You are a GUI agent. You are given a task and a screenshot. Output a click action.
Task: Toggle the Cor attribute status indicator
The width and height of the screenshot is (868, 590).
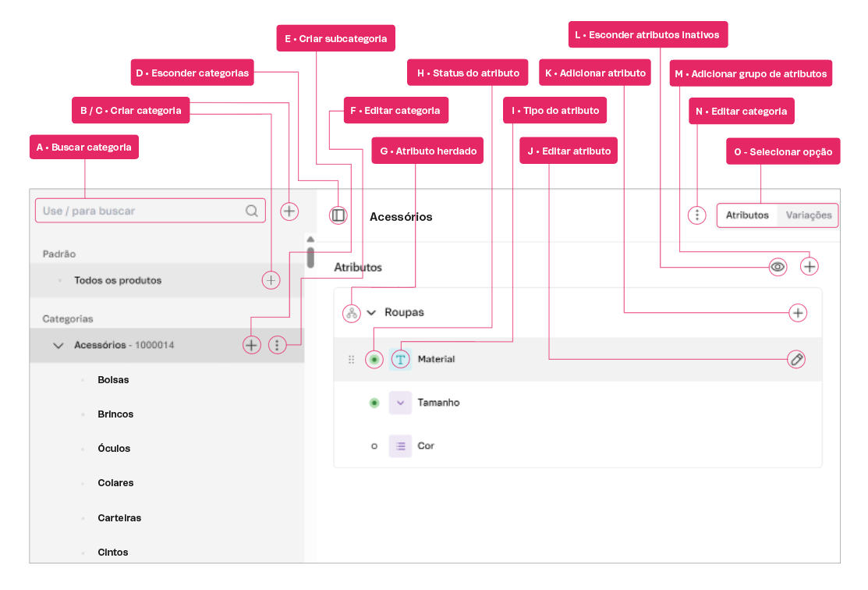[374, 446]
